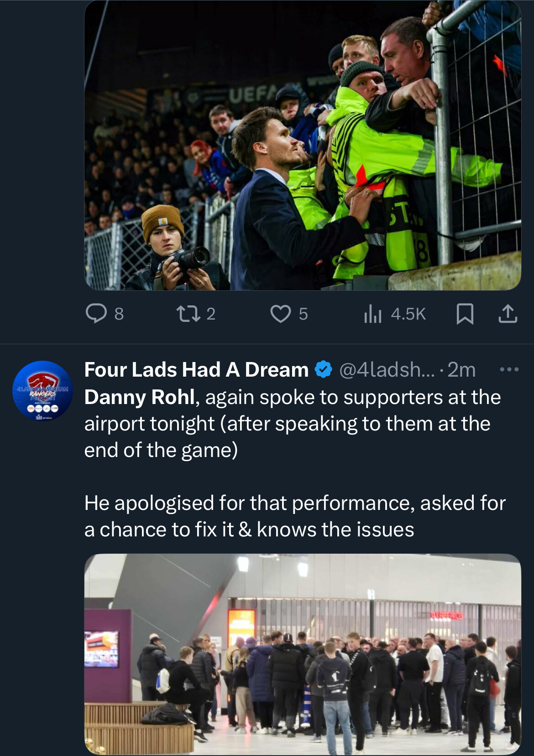The height and width of the screenshot is (756, 534).
Task: Open the photo of the manager with stewards
Action: (x=302, y=145)
